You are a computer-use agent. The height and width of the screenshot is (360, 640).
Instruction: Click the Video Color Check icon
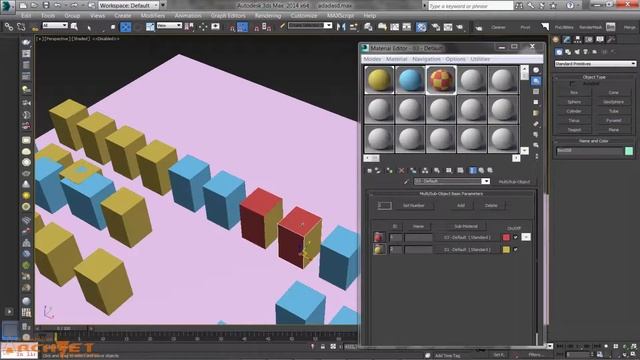(x=536, y=113)
